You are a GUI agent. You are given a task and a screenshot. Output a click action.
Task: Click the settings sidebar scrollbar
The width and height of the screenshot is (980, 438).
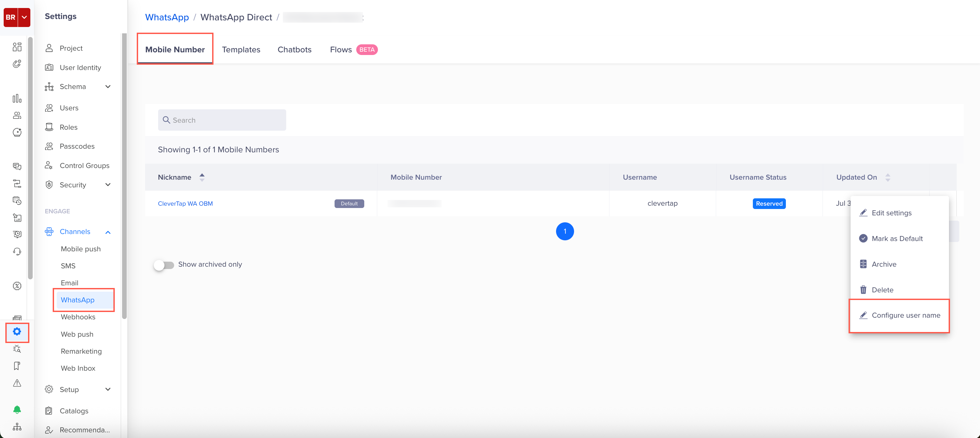pos(124,176)
